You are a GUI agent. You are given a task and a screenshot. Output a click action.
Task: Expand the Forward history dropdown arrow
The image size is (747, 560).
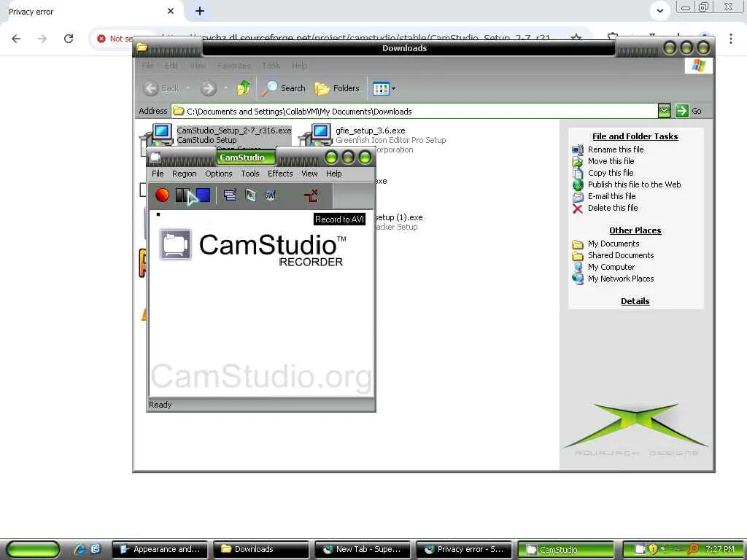tap(225, 88)
